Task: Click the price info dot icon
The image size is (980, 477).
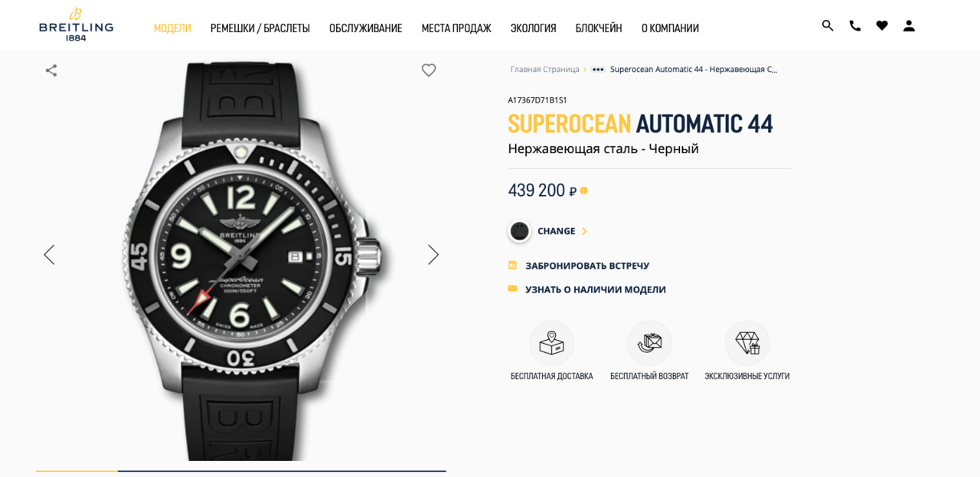Action: coord(584,191)
